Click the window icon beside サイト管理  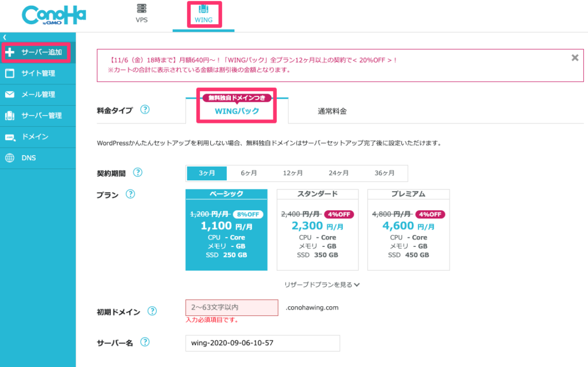[10, 73]
